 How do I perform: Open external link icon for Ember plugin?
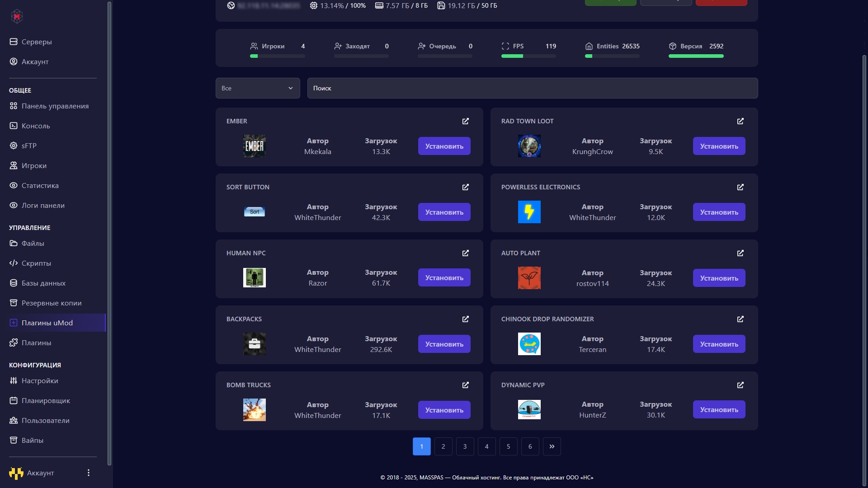pyautogui.click(x=465, y=121)
